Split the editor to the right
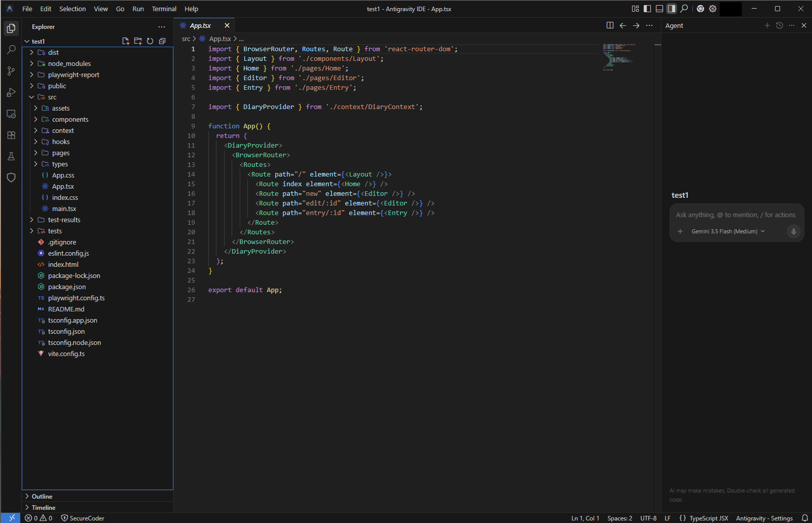 click(610, 25)
